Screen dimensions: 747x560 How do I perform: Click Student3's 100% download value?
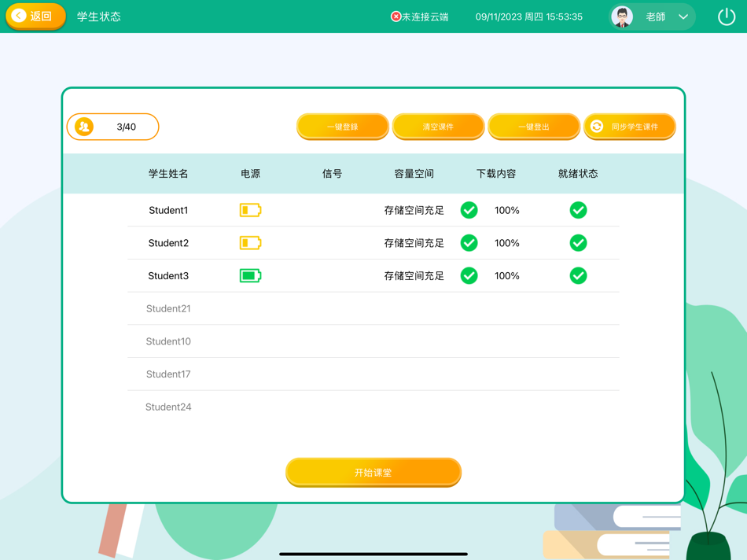click(507, 275)
